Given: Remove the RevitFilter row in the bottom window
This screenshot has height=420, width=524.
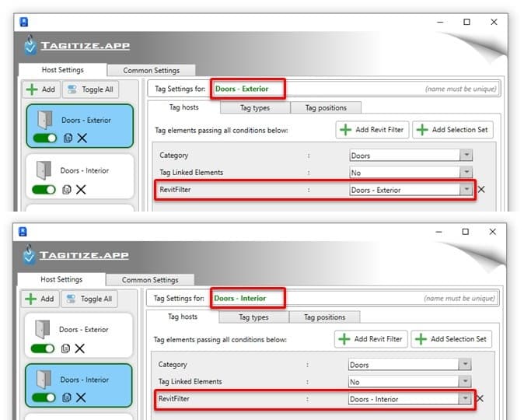Looking at the screenshot, I should click(480, 398).
